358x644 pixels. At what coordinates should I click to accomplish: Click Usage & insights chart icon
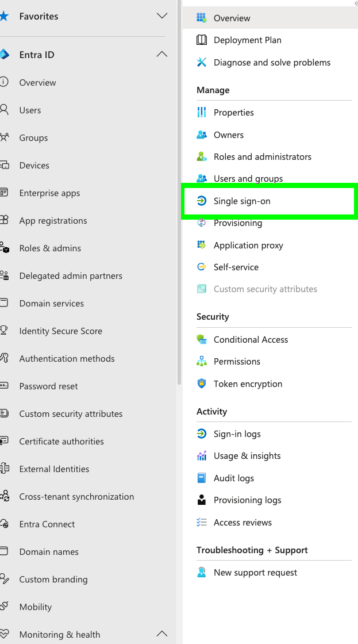tap(201, 456)
